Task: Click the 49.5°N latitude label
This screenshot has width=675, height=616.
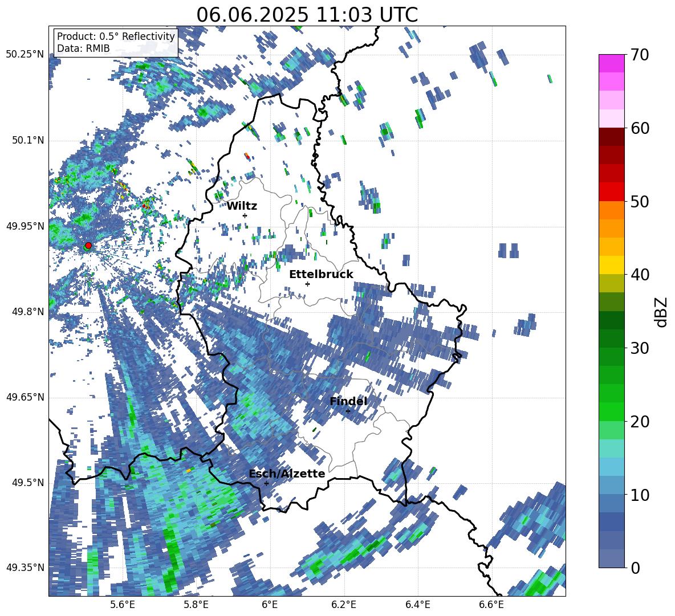Action: point(27,482)
